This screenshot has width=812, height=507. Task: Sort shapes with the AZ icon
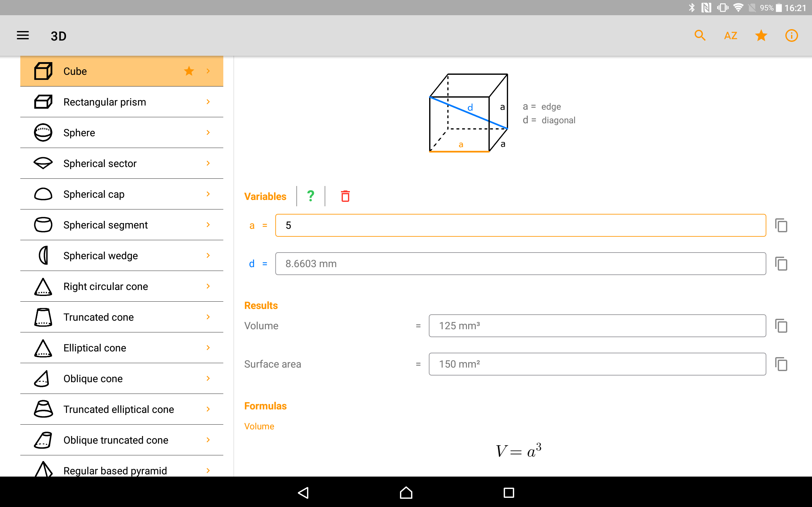click(x=730, y=35)
